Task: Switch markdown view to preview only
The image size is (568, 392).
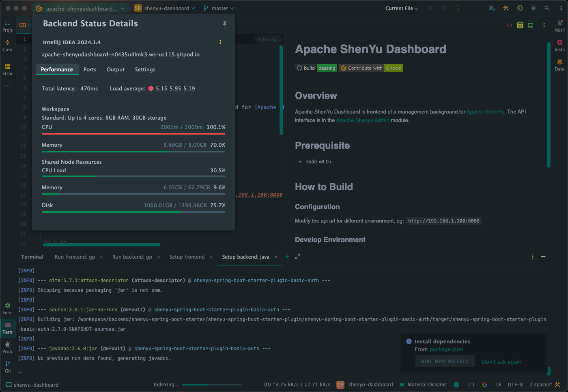Action: [531, 25]
